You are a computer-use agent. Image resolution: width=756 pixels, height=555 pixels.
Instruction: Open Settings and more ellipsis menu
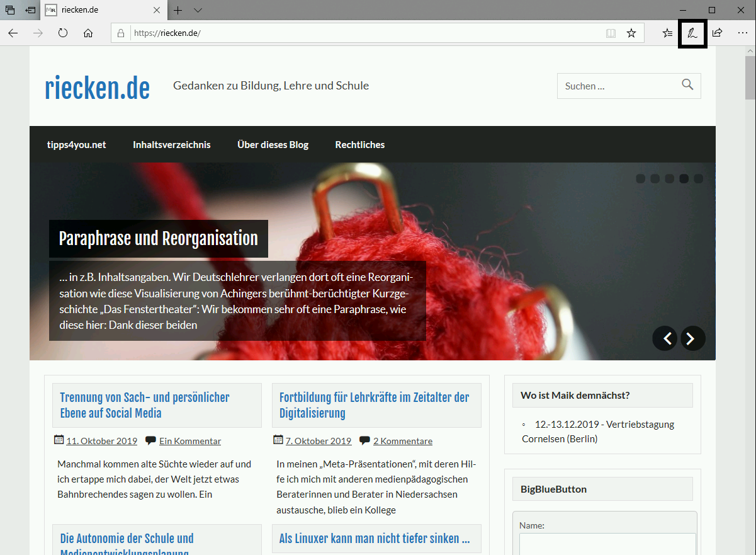coord(743,33)
